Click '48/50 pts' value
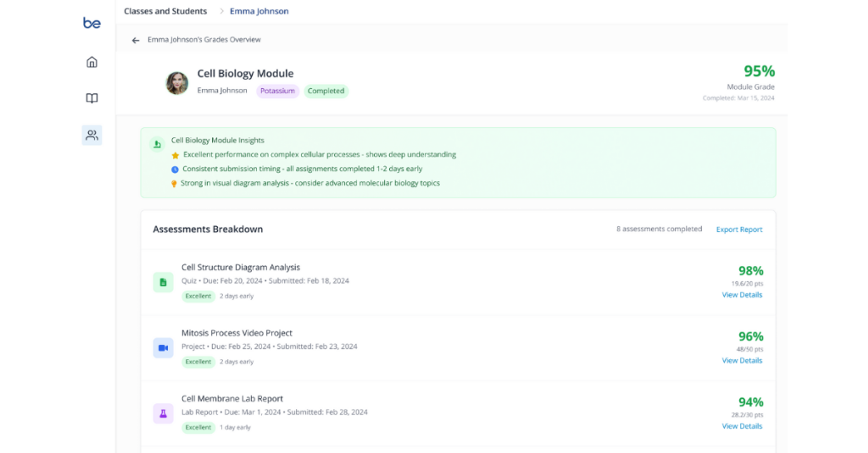This screenshot has height=453, width=868. pyautogui.click(x=750, y=349)
